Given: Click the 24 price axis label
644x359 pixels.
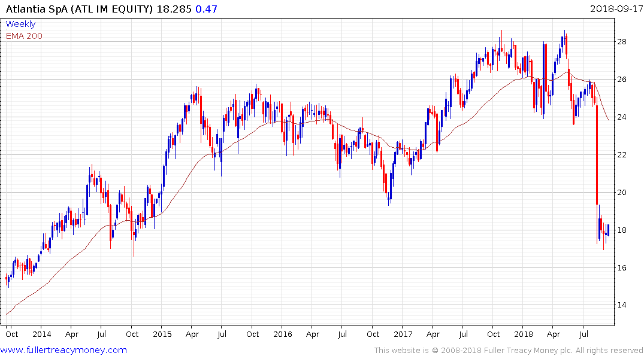Looking at the screenshot, I should (x=622, y=117).
